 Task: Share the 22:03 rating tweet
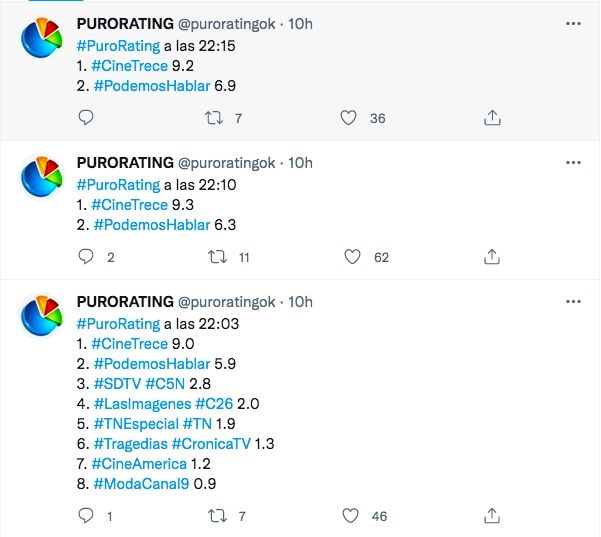[x=492, y=516]
